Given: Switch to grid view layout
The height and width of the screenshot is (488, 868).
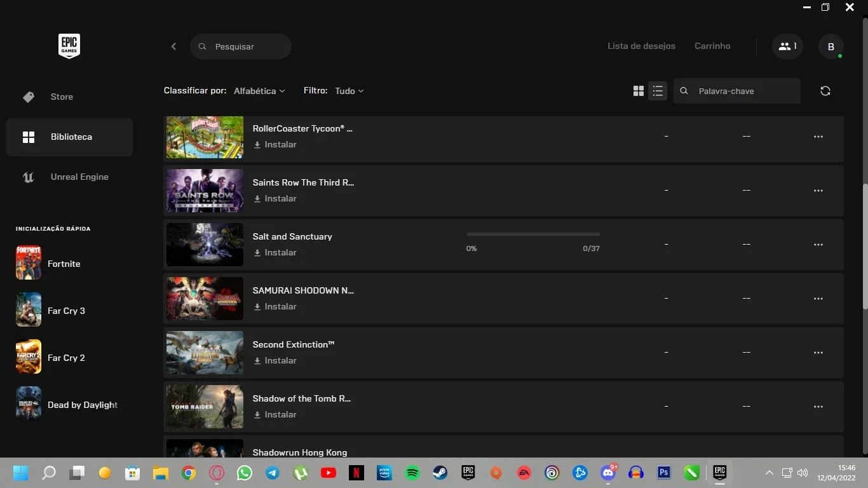Looking at the screenshot, I should 639,91.
